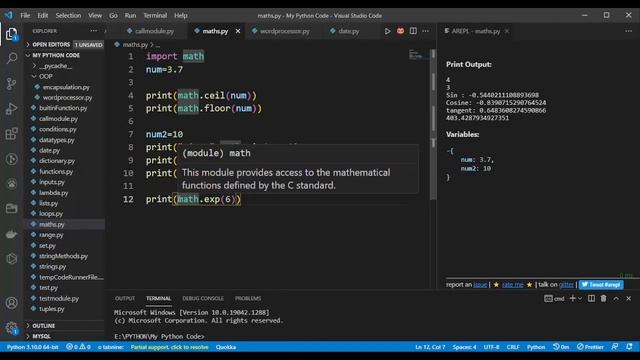640x360 pixels.
Task: Click the Tweet #arepl button
Action: 601,284
